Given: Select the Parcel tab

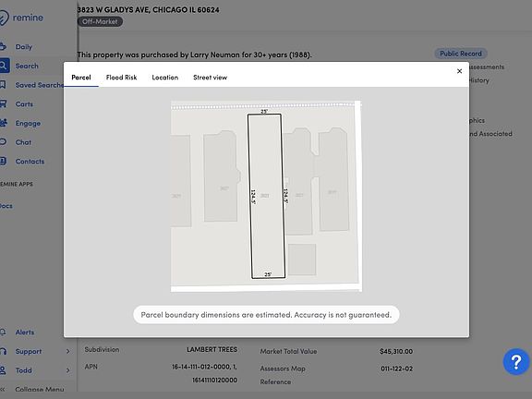Looking at the screenshot, I should click(x=81, y=78).
